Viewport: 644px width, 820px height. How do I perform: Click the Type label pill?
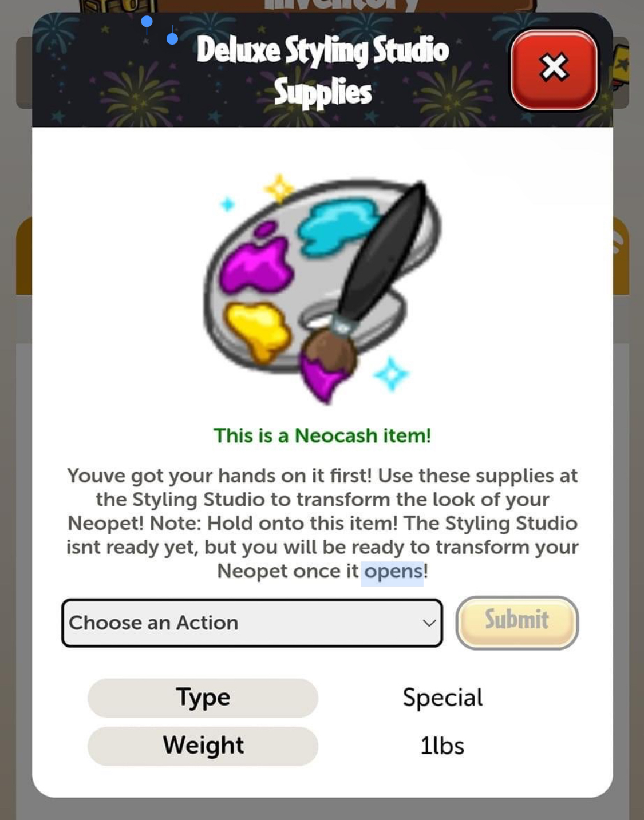tap(203, 698)
